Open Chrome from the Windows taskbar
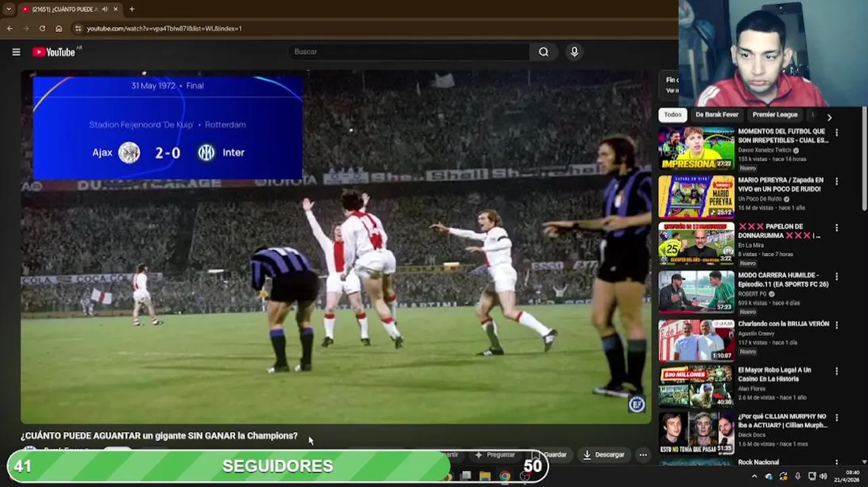 [505, 476]
